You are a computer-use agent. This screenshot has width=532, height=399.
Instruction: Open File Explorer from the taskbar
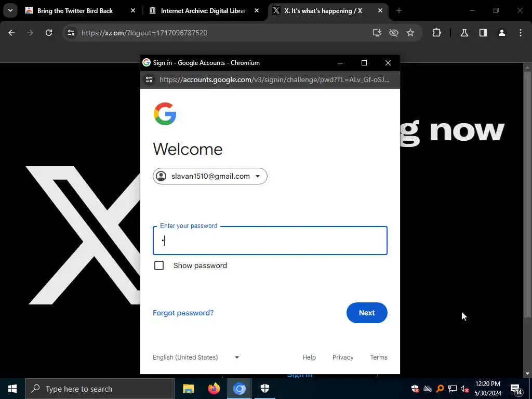point(188,389)
